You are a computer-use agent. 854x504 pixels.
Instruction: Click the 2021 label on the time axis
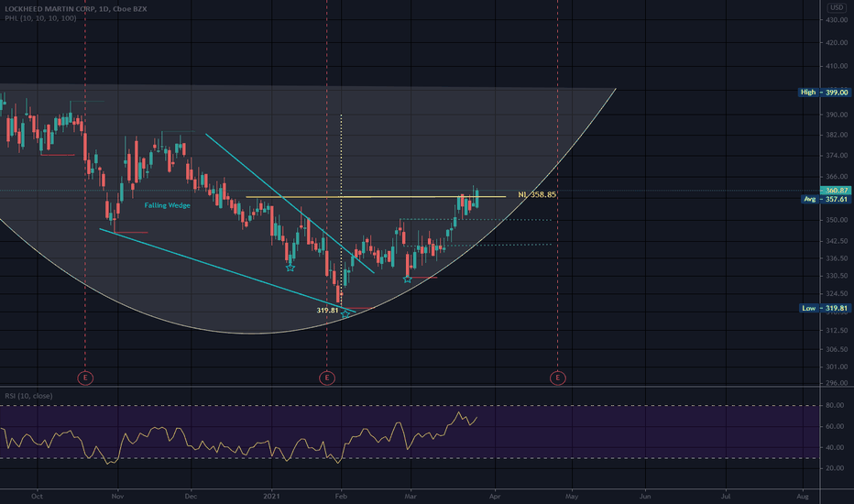(271, 497)
